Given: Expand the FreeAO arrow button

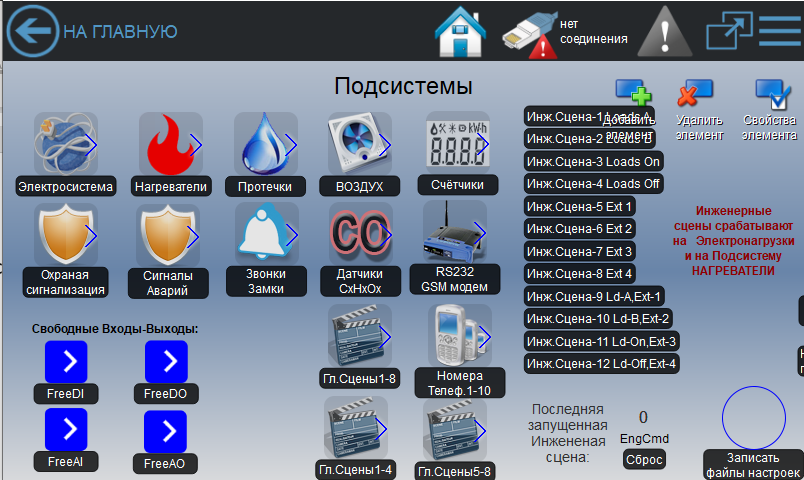Looking at the screenshot, I should pos(166,432).
